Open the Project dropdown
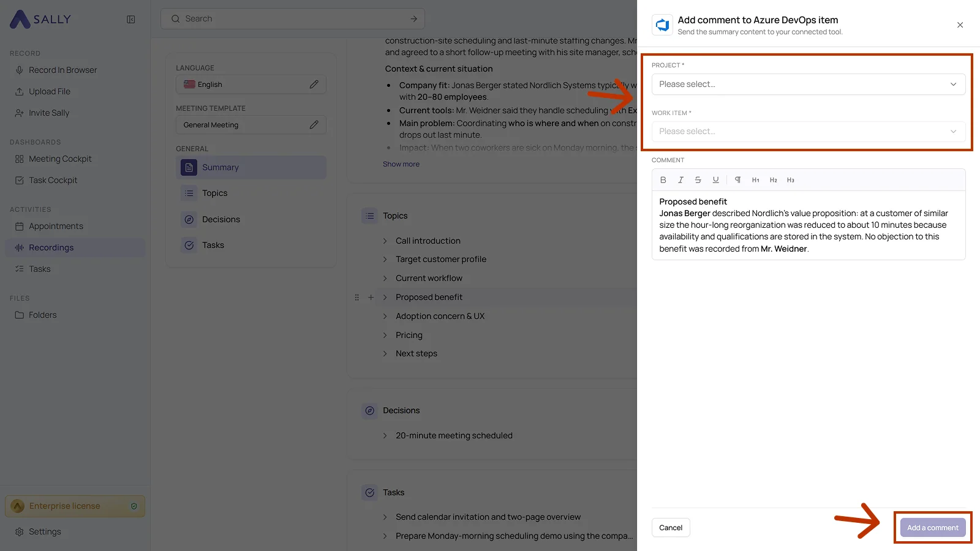Screen dimensions: 980x551 point(809,84)
